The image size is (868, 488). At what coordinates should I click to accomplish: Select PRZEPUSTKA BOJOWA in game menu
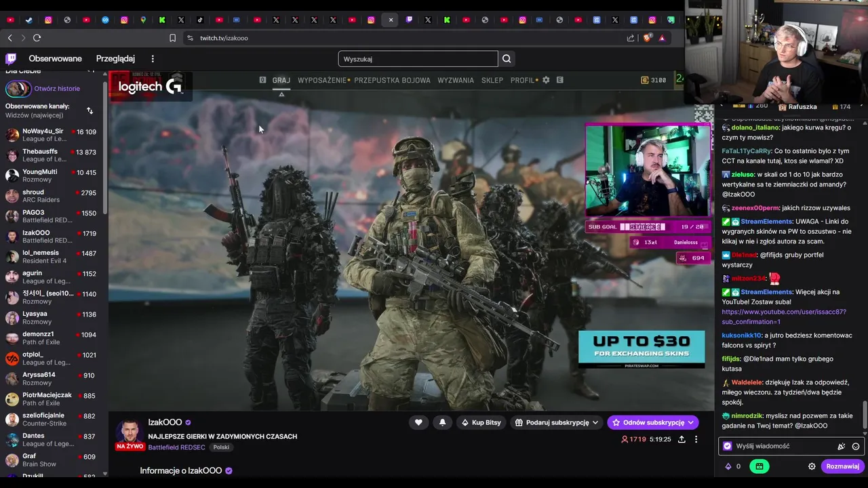point(392,80)
